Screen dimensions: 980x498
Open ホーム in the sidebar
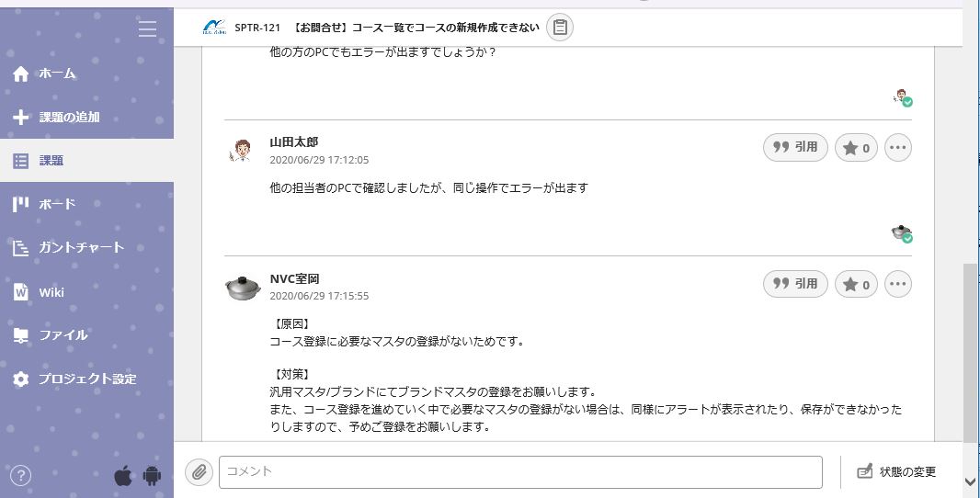pyautogui.click(x=86, y=74)
